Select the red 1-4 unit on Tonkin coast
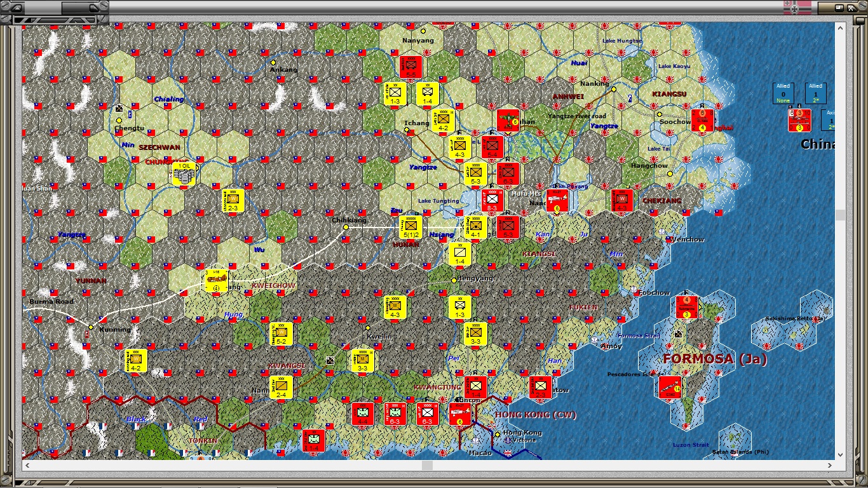 pyautogui.click(x=314, y=440)
